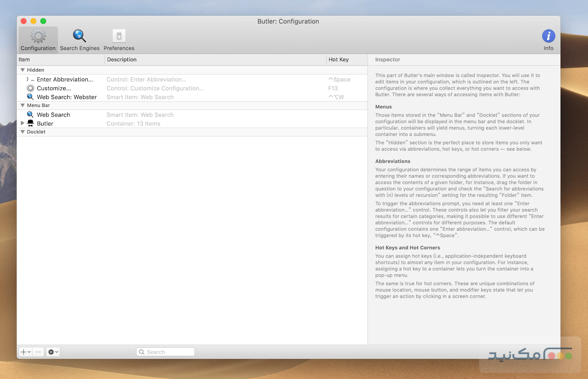Viewport: 588px width, 379px height.
Task: Click the Hot Key column header
Action: point(338,59)
